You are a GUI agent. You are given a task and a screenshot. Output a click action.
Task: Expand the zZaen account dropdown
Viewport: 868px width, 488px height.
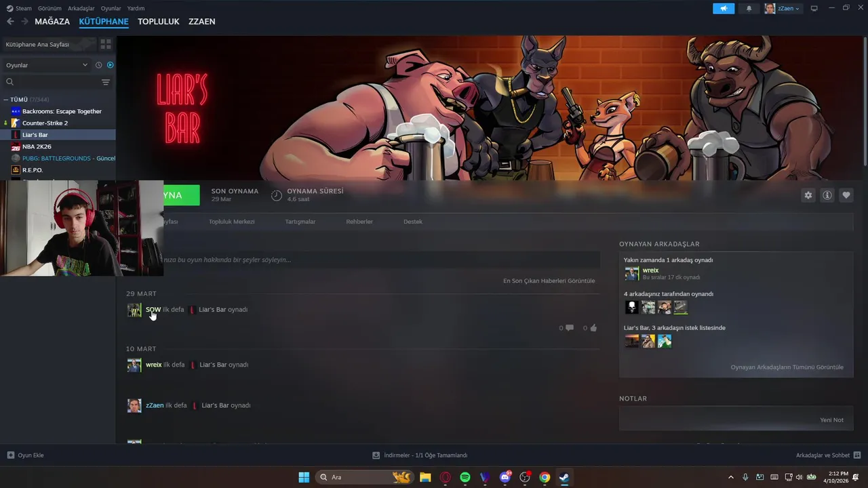tap(783, 8)
